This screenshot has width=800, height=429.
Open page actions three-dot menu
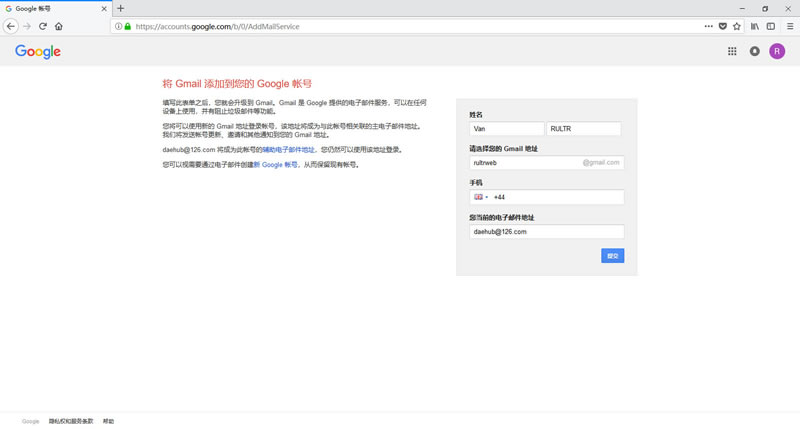pos(709,26)
